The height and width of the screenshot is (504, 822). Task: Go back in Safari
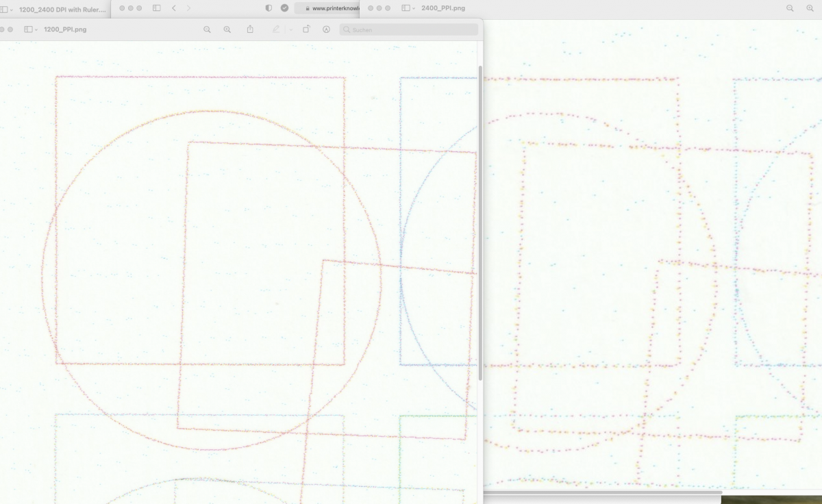point(174,8)
